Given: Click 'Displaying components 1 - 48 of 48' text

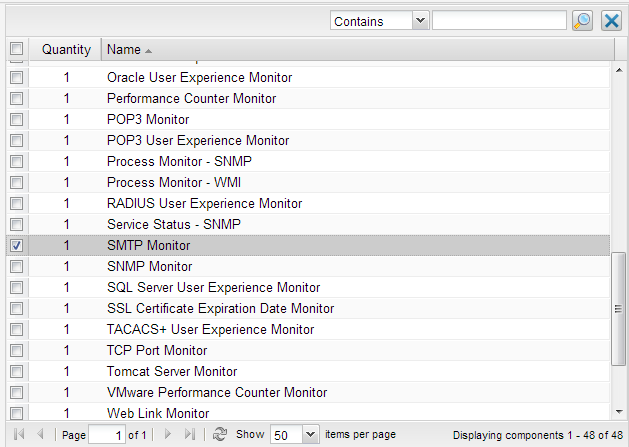Looking at the screenshot, I should (x=538, y=435).
